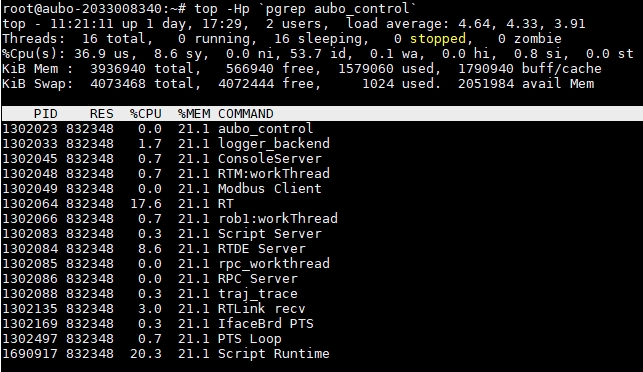Select the Script Server thread
The height and width of the screenshot is (372, 643).
pos(269,234)
